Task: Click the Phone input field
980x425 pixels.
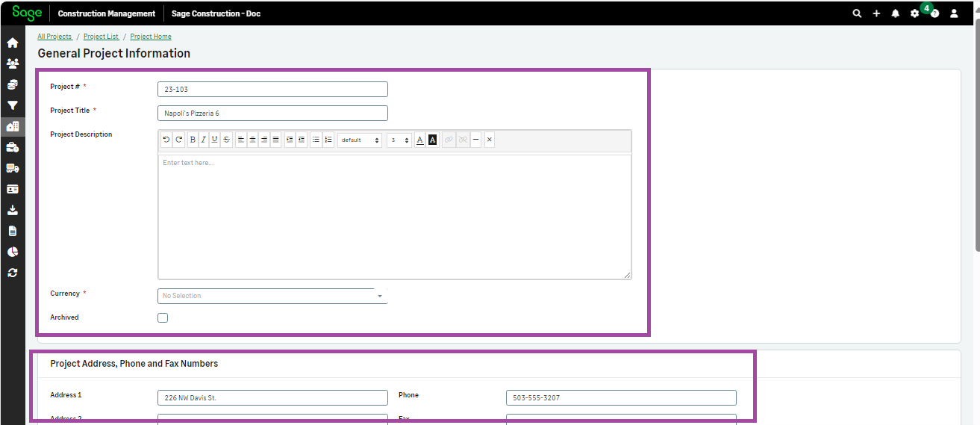Action: pyautogui.click(x=621, y=397)
